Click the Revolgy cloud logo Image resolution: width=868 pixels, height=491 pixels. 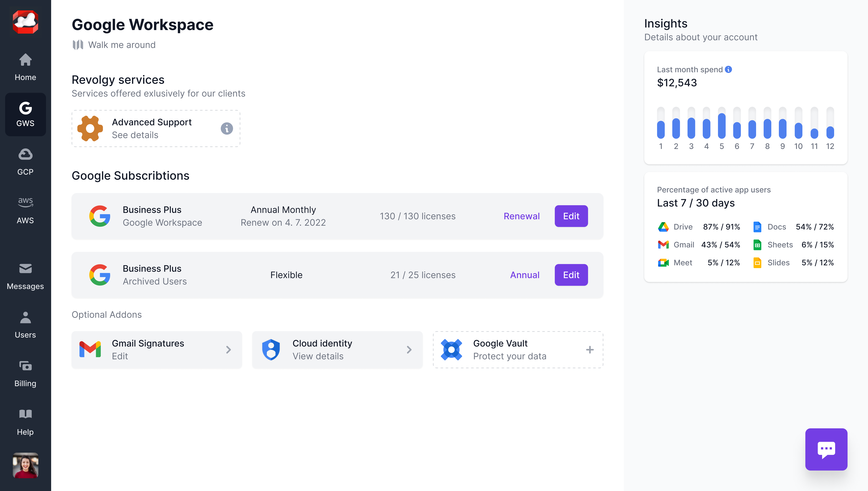pos(25,22)
